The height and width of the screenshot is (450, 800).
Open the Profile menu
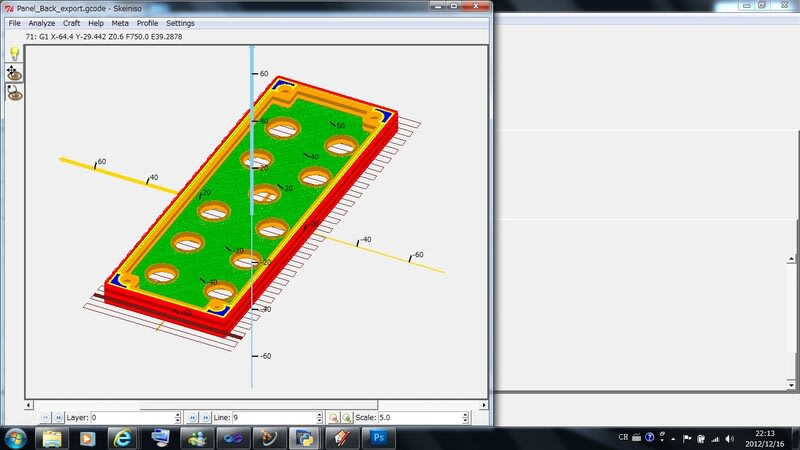pyautogui.click(x=147, y=23)
